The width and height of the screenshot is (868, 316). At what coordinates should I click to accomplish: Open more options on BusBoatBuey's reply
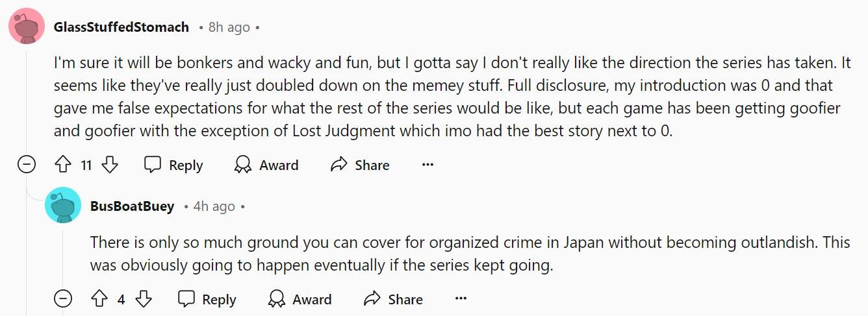[x=461, y=299]
